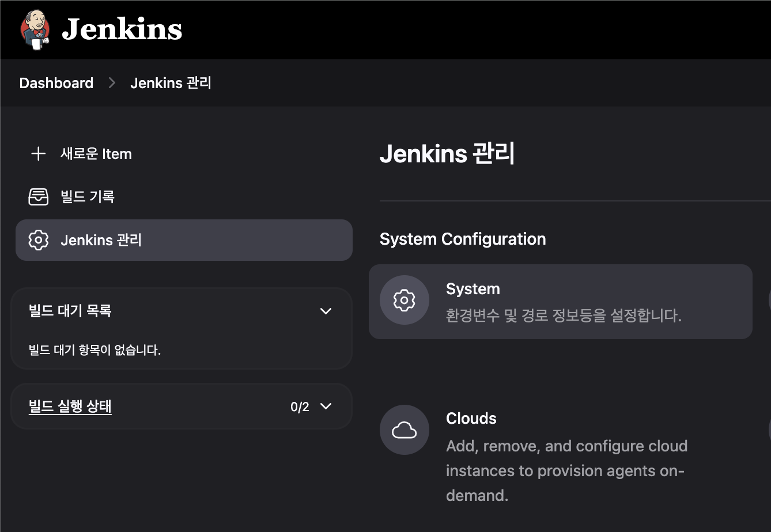Click the 0/2 executor count
This screenshot has width=771, height=532.
300,407
